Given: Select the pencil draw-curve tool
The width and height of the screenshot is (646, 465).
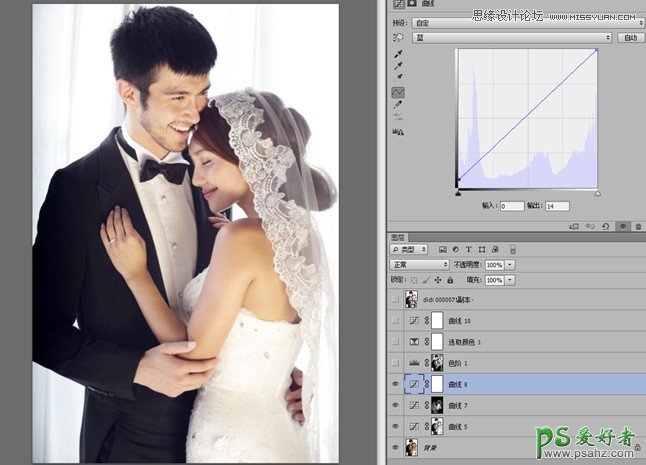Looking at the screenshot, I should (398, 104).
